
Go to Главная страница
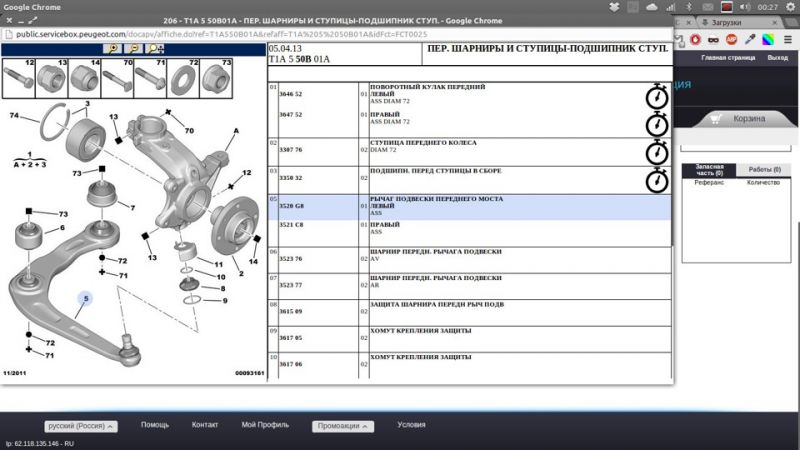[728, 58]
